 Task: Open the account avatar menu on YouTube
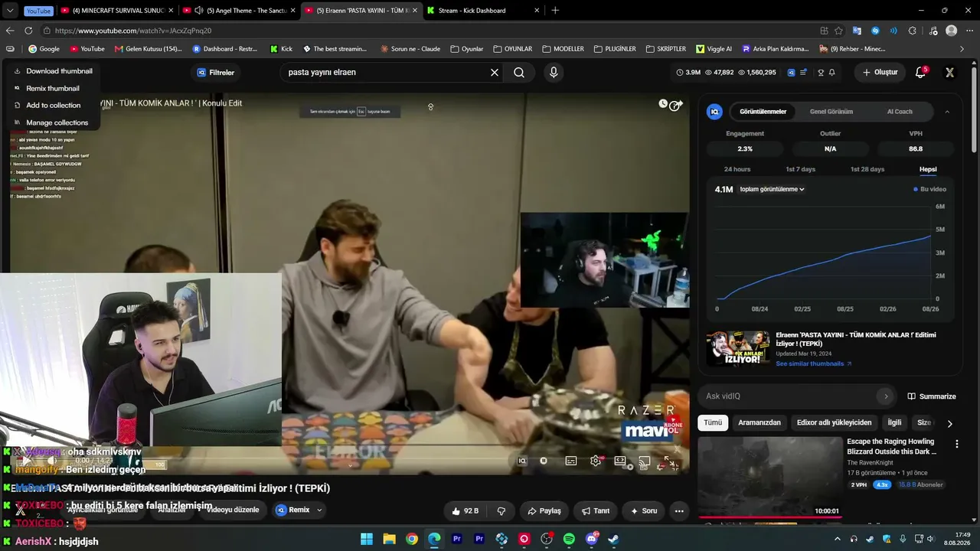click(949, 72)
